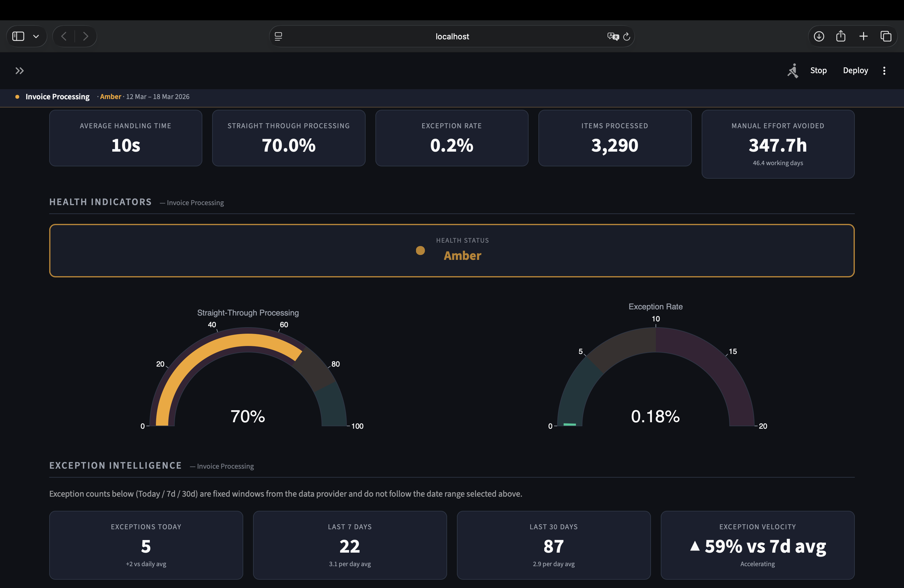Click the back navigation arrow
The height and width of the screenshot is (588, 904).
pyautogui.click(x=64, y=36)
